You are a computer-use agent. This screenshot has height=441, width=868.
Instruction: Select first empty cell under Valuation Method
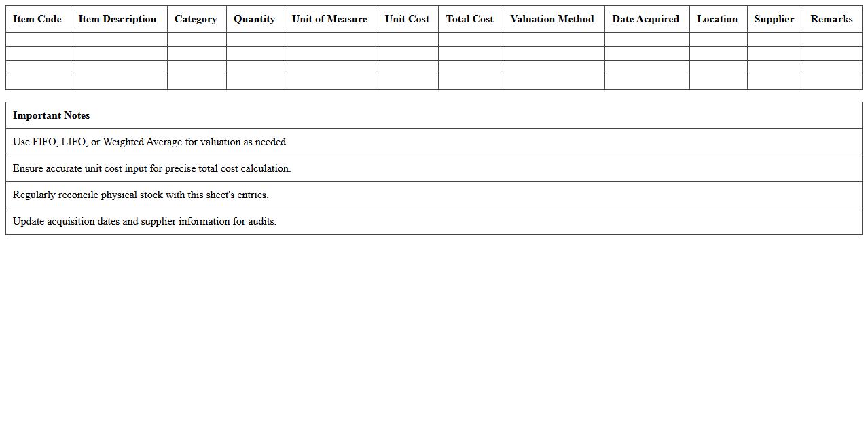pos(553,39)
